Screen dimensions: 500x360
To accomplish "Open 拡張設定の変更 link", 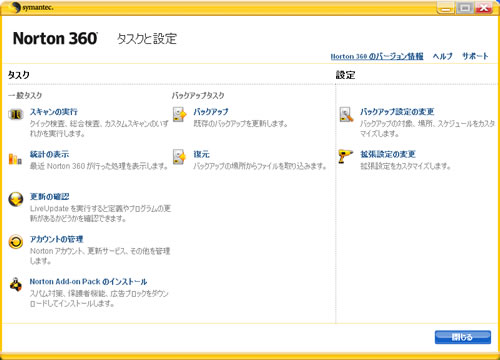I will (388, 154).
